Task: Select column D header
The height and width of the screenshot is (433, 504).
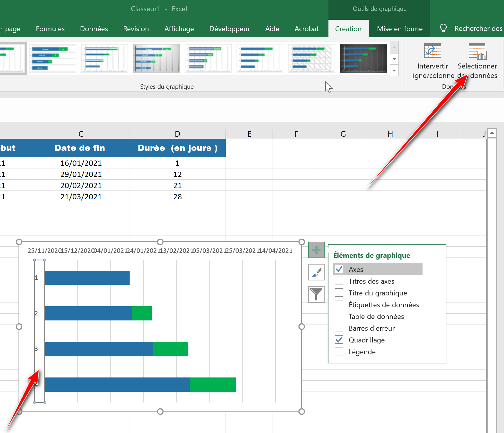Action: coord(177,134)
